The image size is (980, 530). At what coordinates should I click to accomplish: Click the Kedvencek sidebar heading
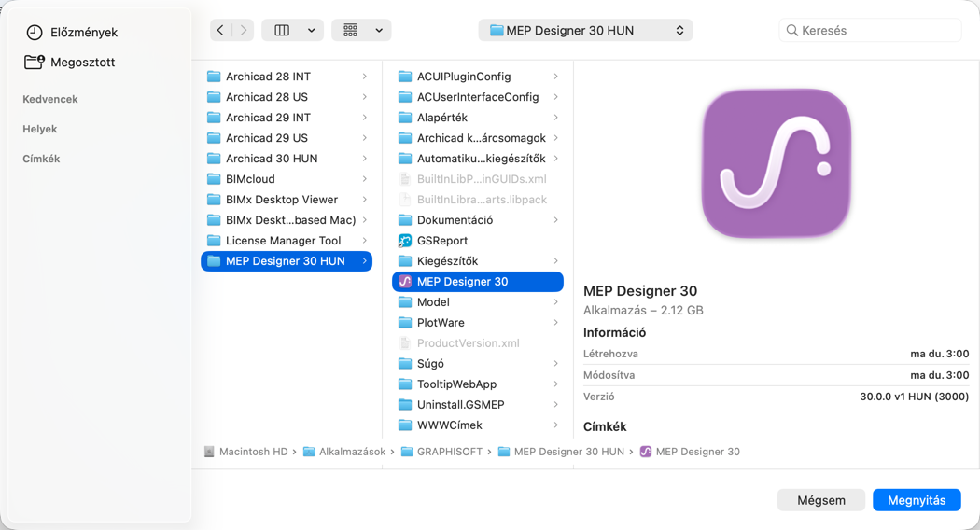[50, 99]
